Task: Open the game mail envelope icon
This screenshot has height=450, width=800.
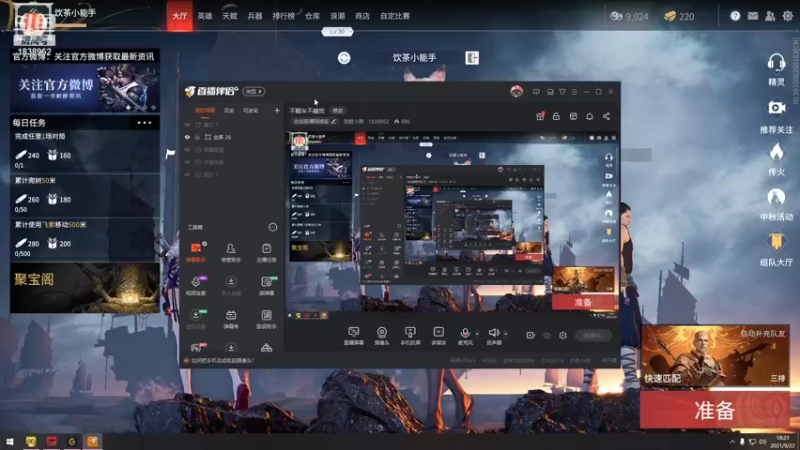Action: click(x=753, y=16)
